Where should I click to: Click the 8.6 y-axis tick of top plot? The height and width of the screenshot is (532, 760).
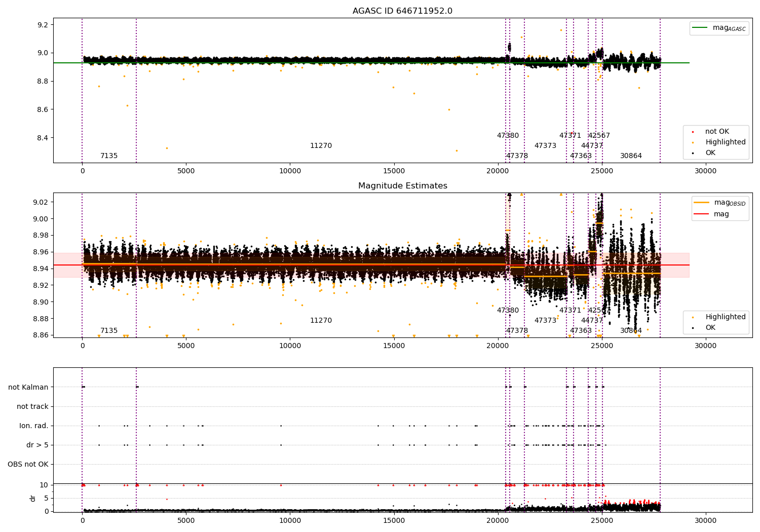[x=43, y=109]
